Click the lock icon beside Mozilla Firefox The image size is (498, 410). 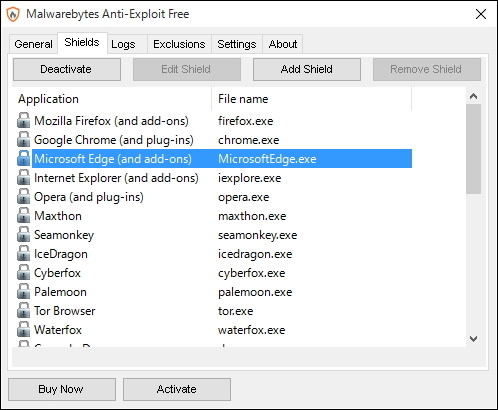pyautogui.click(x=23, y=120)
